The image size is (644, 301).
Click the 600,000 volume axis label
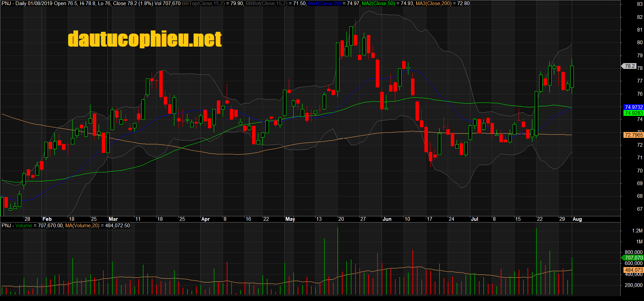pos(634,263)
